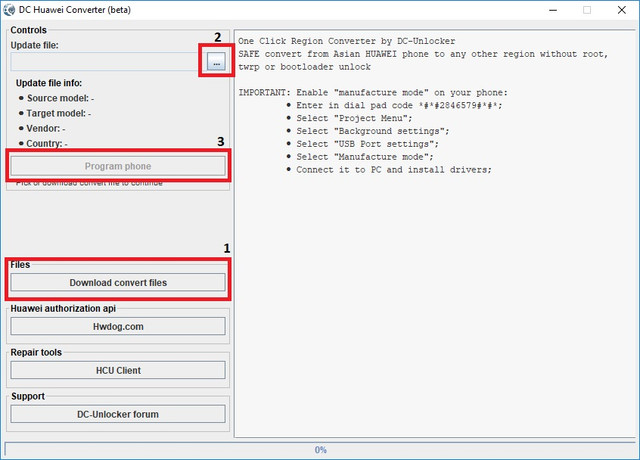Viewport: 640px width, 460px height.
Task: Click the Program phone button
Action: pyautogui.click(x=118, y=166)
